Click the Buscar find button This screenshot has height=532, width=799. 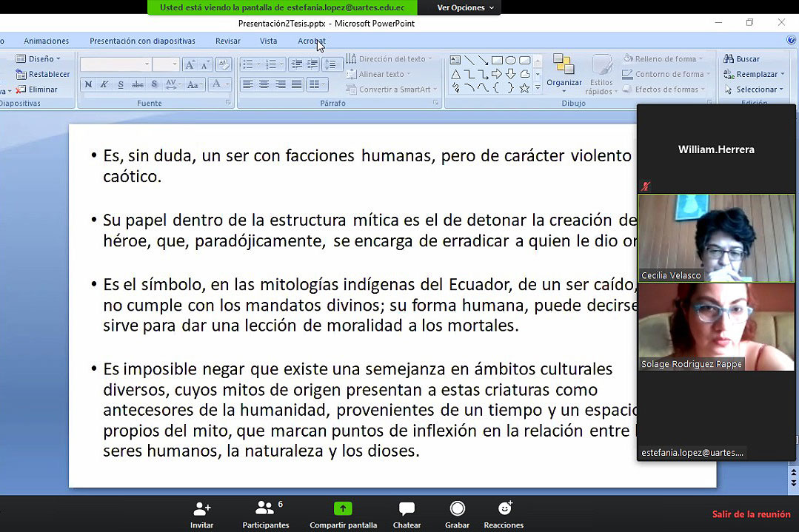(x=743, y=59)
